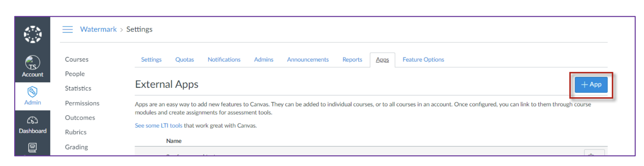Toggle the hamburger navigation menu
Image resolution: width=644 pixels, height=166 pixels.
coord(68,30)
